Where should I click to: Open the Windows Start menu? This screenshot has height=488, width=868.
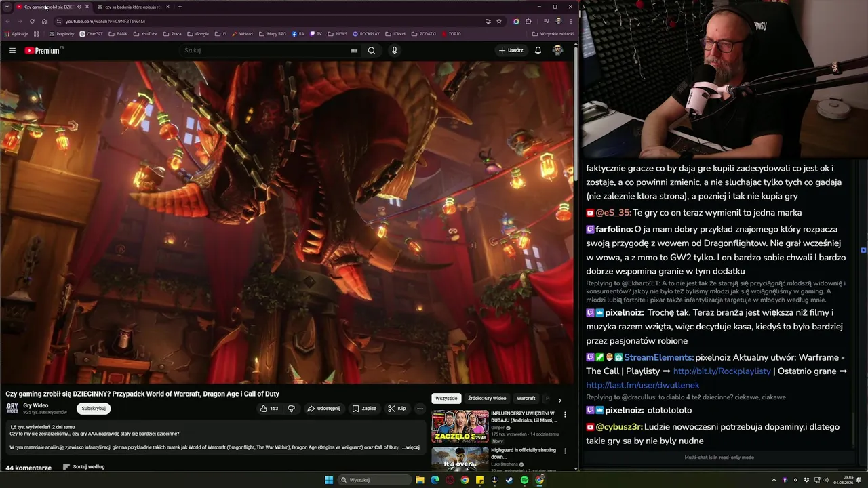[329, 480]
